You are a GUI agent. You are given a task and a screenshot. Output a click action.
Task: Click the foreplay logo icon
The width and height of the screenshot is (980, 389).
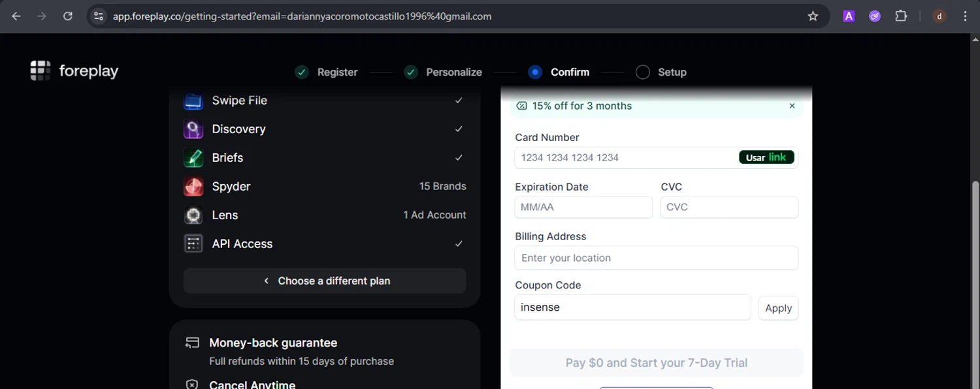point(41,70)
